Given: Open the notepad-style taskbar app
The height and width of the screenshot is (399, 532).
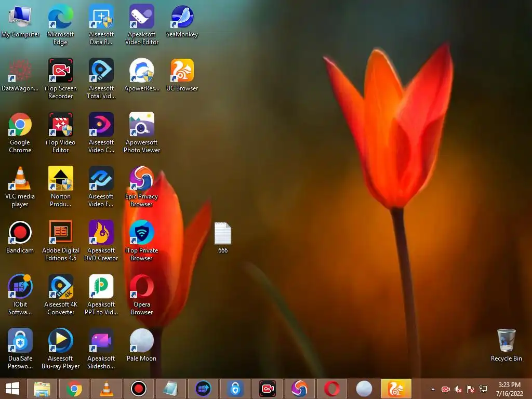Looking at the screenshot, I should [170, 389].
